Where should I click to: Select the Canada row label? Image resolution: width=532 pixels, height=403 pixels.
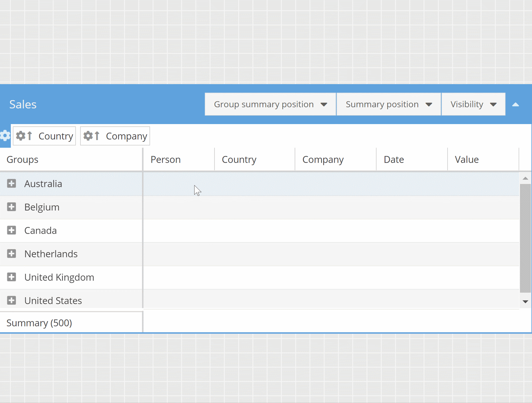click(41, 230)
